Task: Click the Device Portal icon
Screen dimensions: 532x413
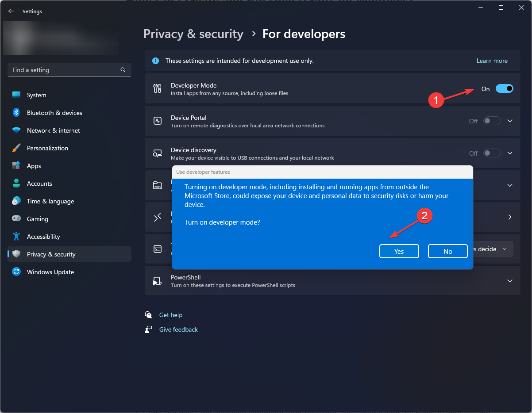Action: point(157,121)
